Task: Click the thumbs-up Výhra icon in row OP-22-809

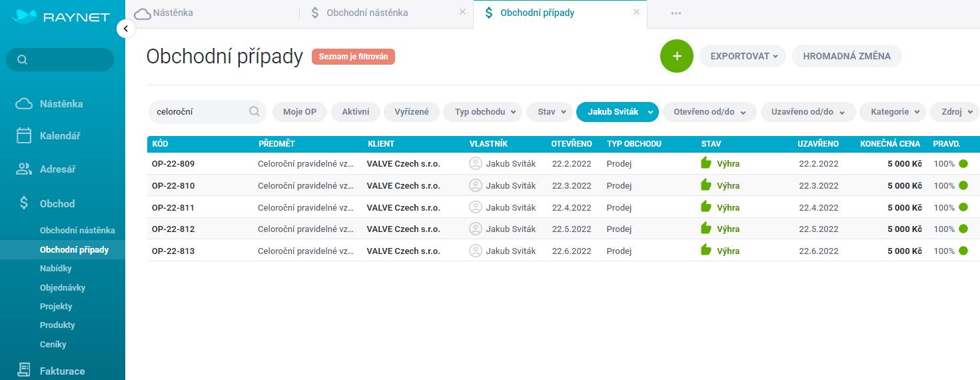Action: pos(706,163)
